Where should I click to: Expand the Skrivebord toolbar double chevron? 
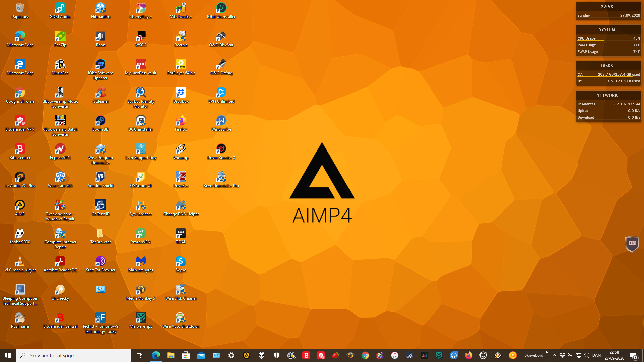coord(547,352)
